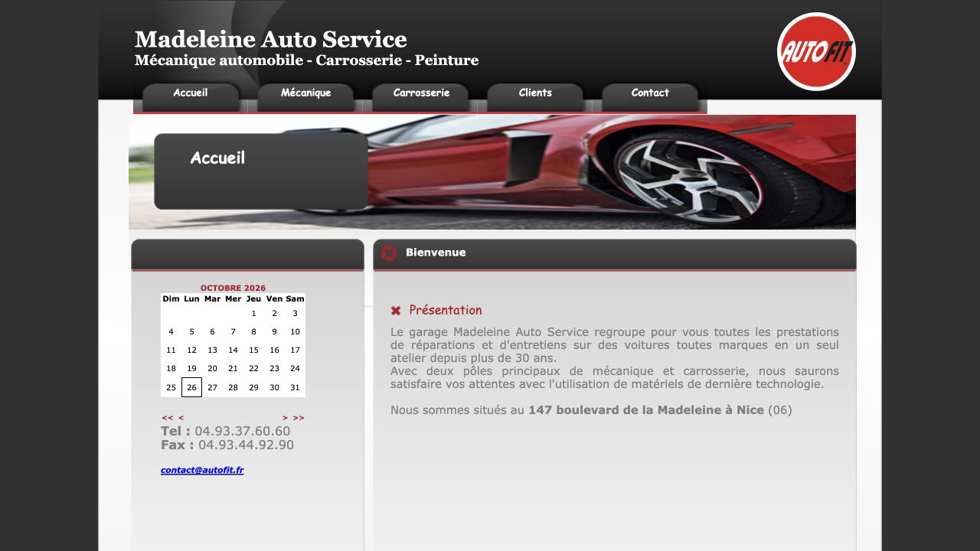Select the highlighted day 26 in the calendar
The image size is (980, 551).
point(191,387)
